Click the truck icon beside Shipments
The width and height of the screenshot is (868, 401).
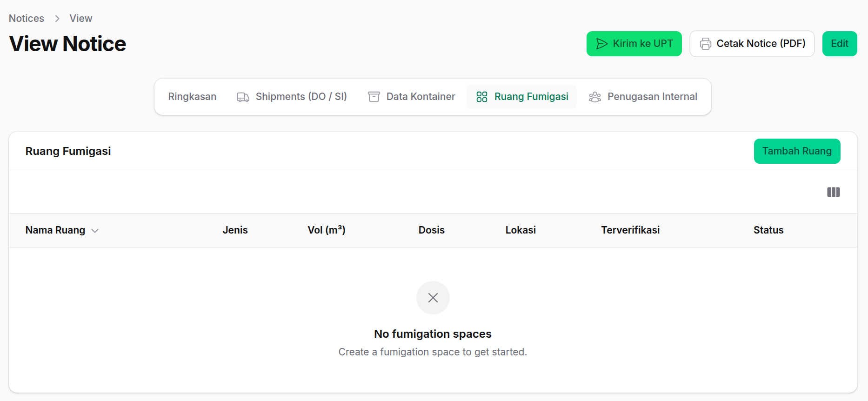(x=243, y=97)
